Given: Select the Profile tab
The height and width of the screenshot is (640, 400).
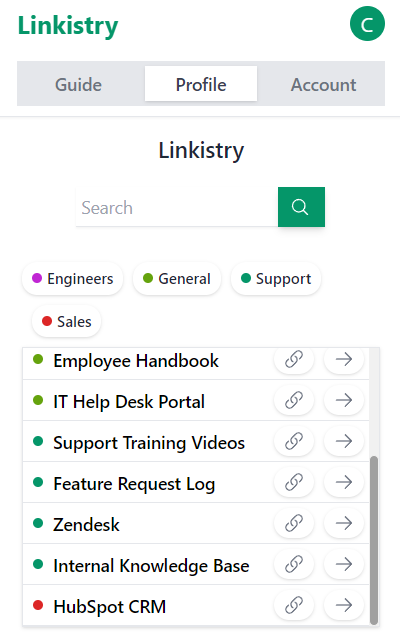Looking at the screenshot, I should pyautogui.click(x=201, y=84).
